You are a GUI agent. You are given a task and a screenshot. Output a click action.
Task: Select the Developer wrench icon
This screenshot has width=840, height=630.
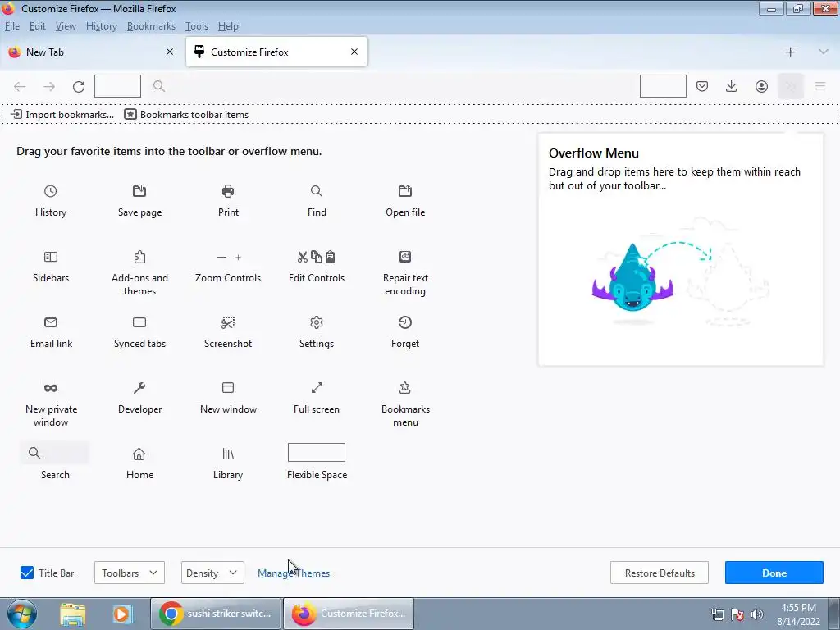(x=139, y=388)
